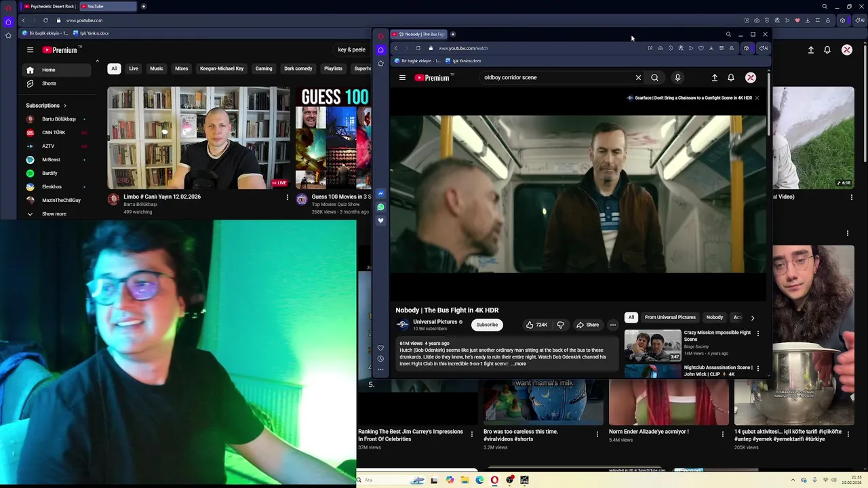
Task: Play the Nobody bus fight video frame
Action: 579,195
